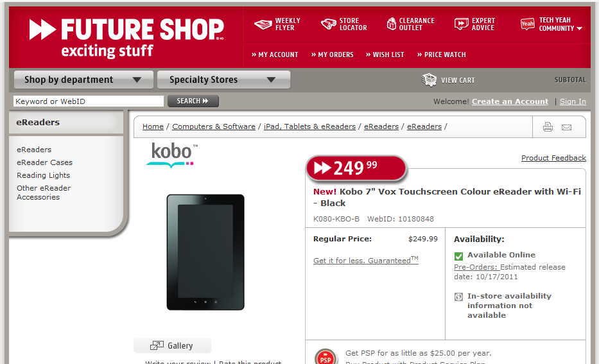Open the Price Watch menu item
Viewport: 599px width, 364px height.
(441, 55)
